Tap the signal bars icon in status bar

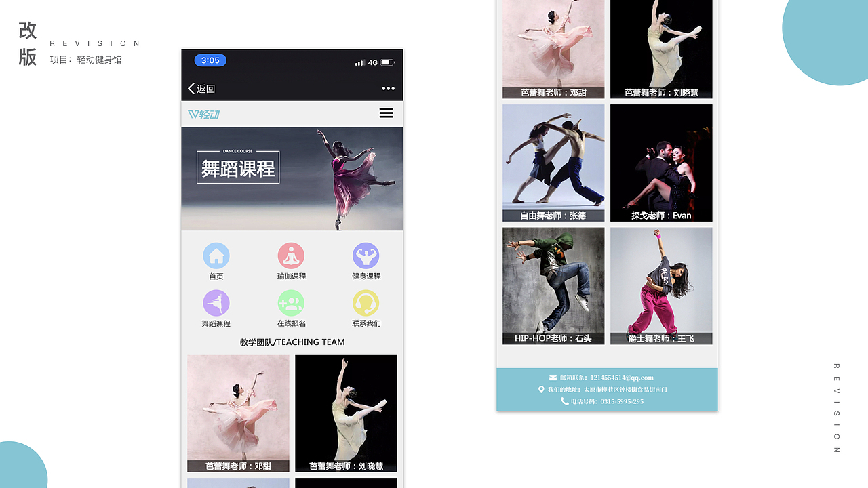tap(359, 63)
